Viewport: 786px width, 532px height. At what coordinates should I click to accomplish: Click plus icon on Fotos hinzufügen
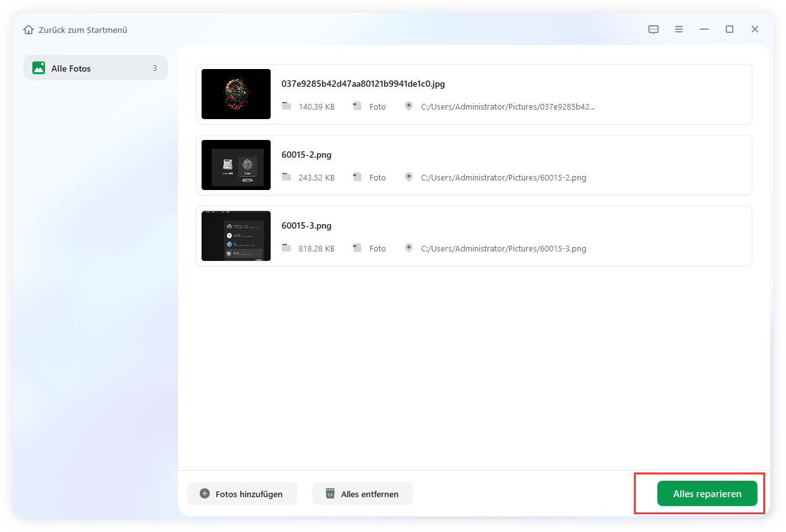tap(205, 493)
